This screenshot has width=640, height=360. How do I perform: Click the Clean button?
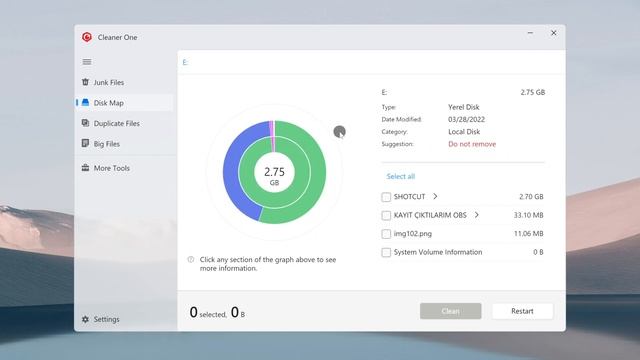pos(451,311)
